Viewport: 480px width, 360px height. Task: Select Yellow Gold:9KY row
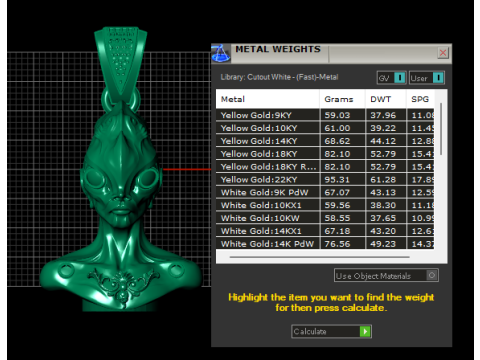325,115
